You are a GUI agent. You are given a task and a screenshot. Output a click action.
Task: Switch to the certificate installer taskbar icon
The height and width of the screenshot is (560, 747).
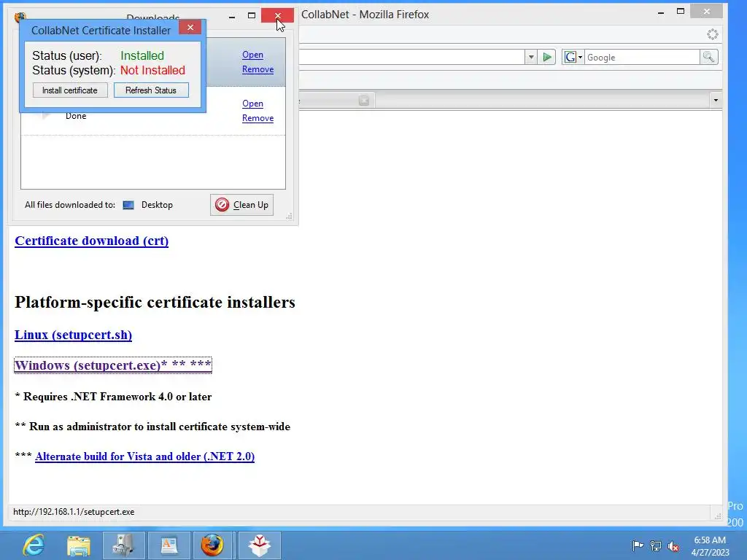[x=259, y=545]
